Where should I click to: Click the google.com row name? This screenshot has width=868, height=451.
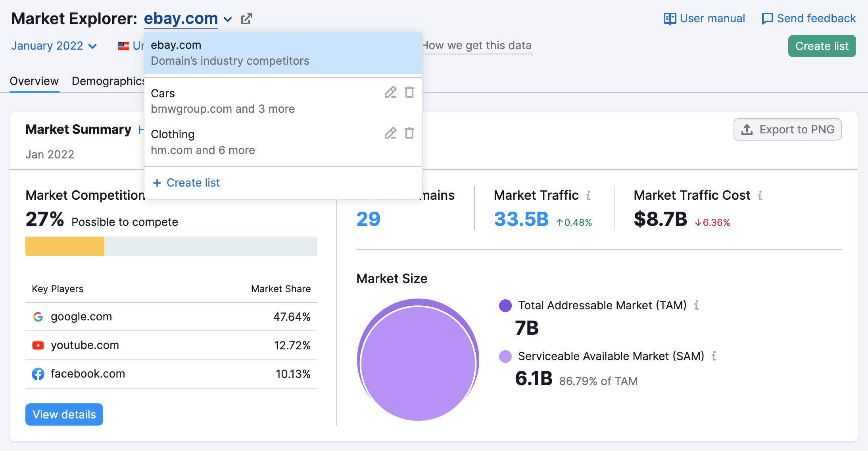(x=81, y=317)
